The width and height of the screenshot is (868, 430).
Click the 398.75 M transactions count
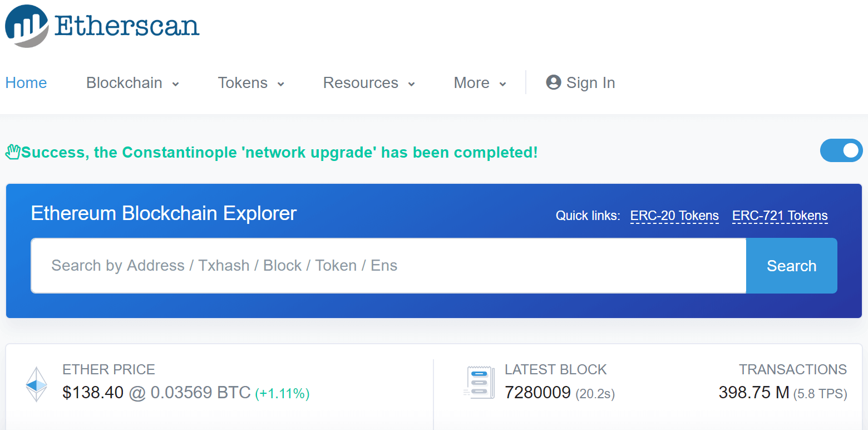click(x=753, y=393)
